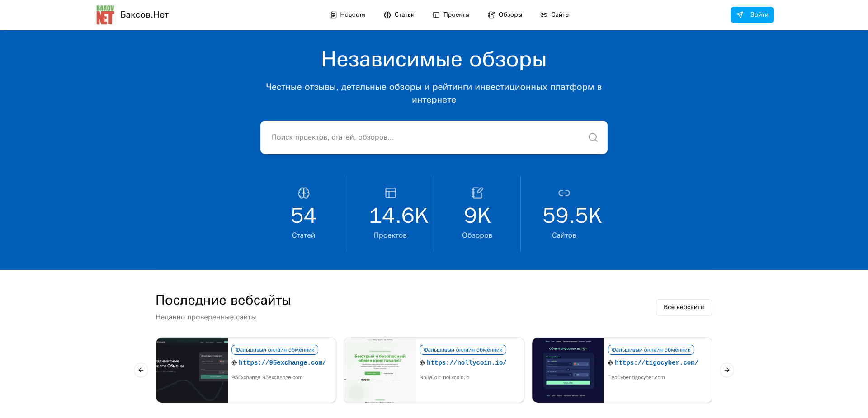Click the Войти button
This screenshot has height=418, width=868.
pyautogui.click(x=752, y=14)
